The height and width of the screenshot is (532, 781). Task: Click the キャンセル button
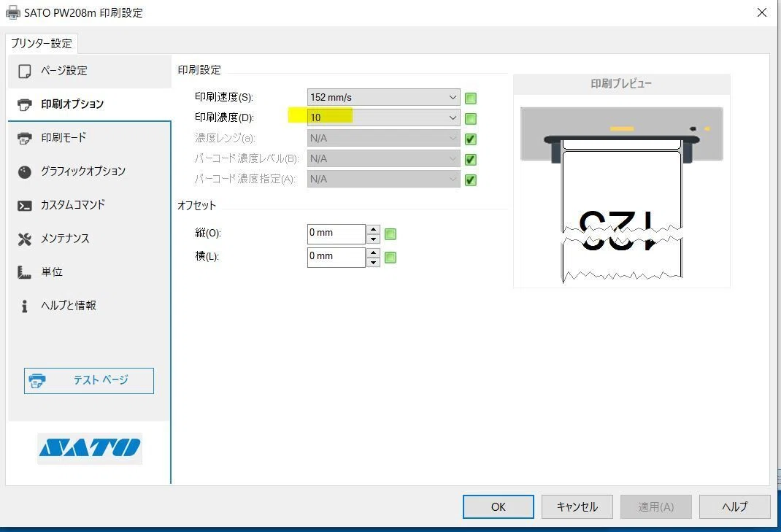pyautogui.click(x=577, y=506)
